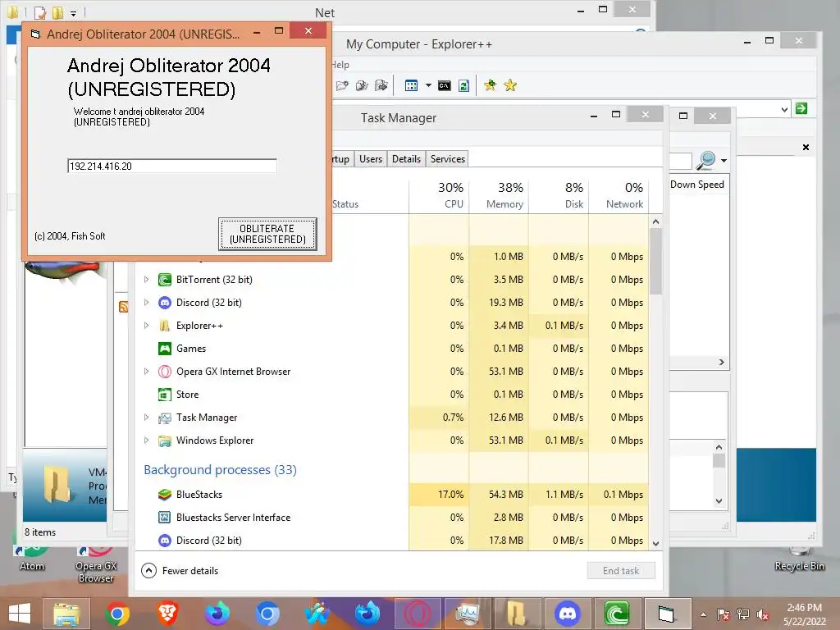This screenshot has height=630, width=840.
Task: Expand the Task Manager process entry
Action: click(x=146, y=418)
